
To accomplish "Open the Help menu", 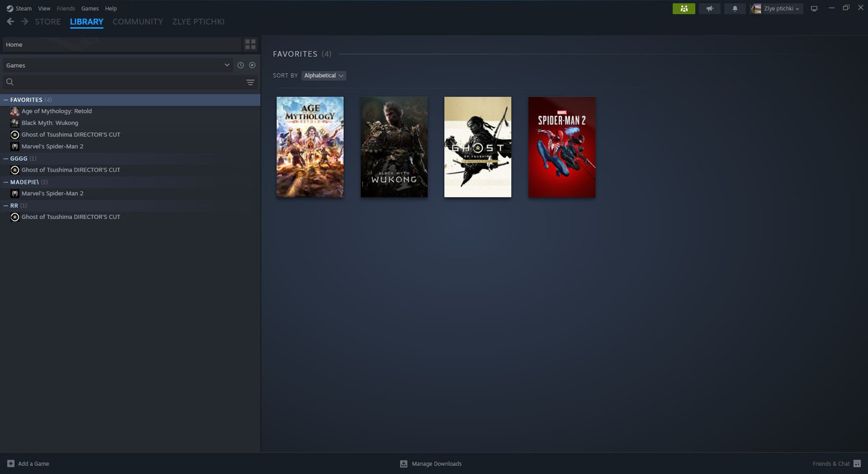I will (111, 8).
